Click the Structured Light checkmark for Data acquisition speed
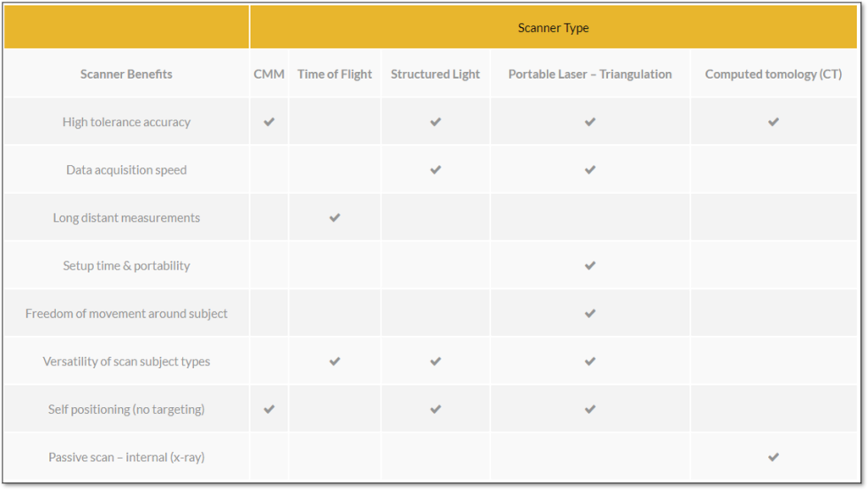 click(436, 170)
